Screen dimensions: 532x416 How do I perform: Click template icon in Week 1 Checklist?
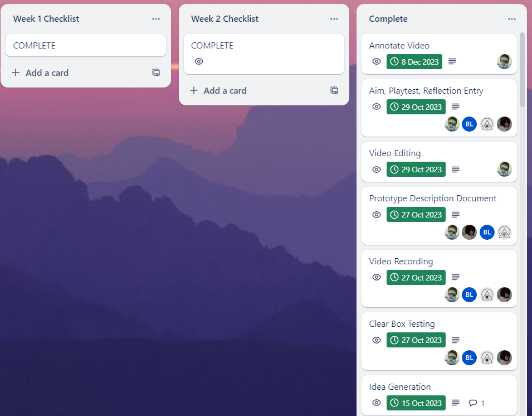(156, 72)
